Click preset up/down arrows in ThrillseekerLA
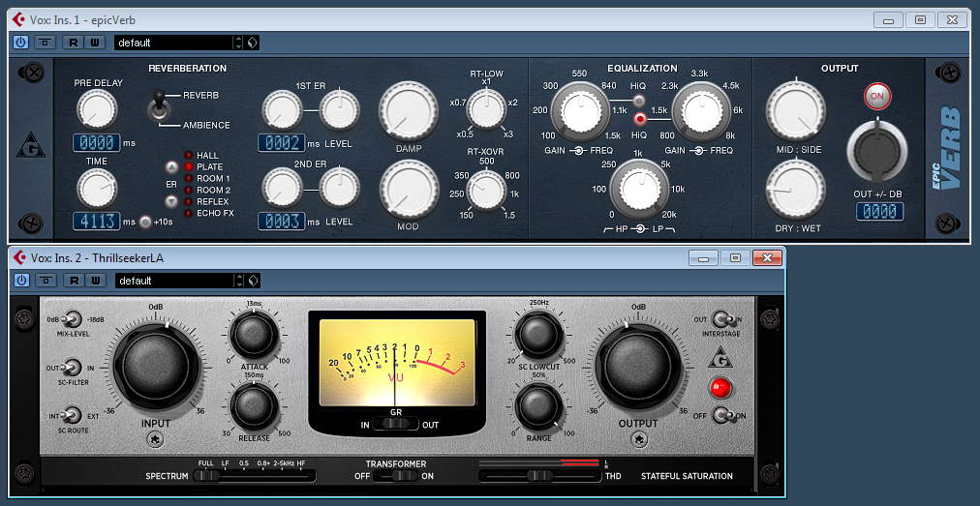Screen dimensions: 980x506 (238, 281)
